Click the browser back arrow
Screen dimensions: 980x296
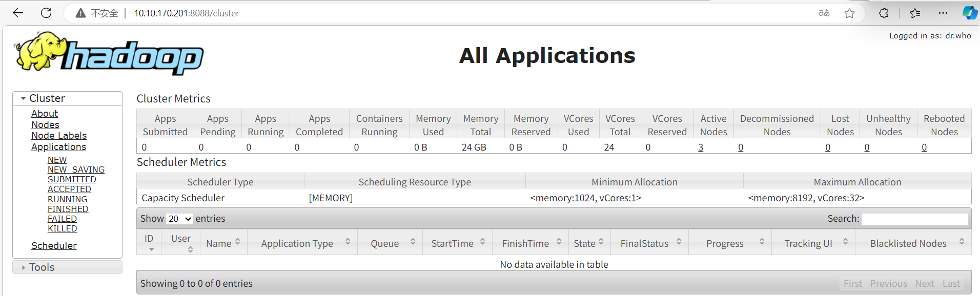click(x=18, y=13)
